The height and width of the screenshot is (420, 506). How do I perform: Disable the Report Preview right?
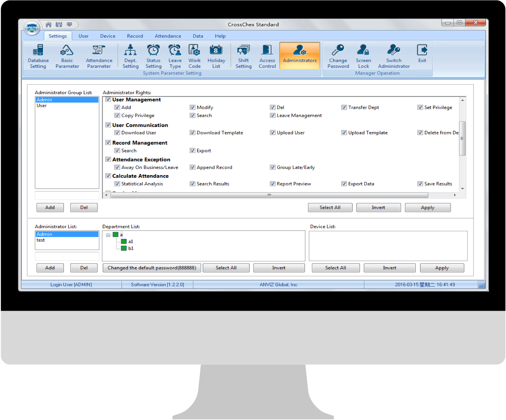tap(273, 184)
